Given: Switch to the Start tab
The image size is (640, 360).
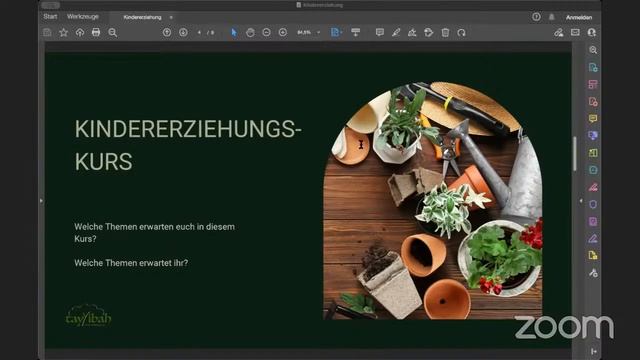Looking at the screenshot, I should click(50, 17).
